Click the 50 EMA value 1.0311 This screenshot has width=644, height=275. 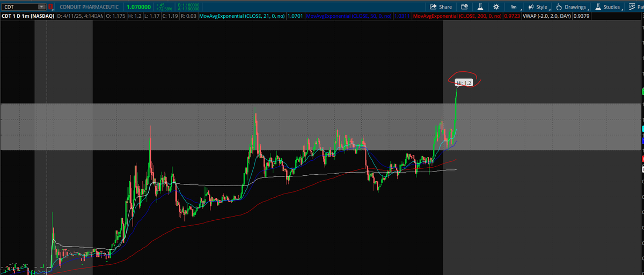click(401, 17)
